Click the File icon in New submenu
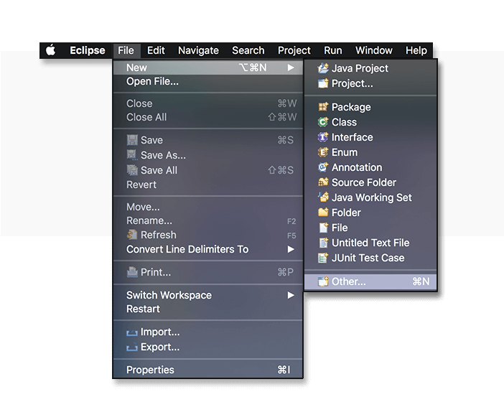The image size is (504, 420). click(x=323, y=228)
